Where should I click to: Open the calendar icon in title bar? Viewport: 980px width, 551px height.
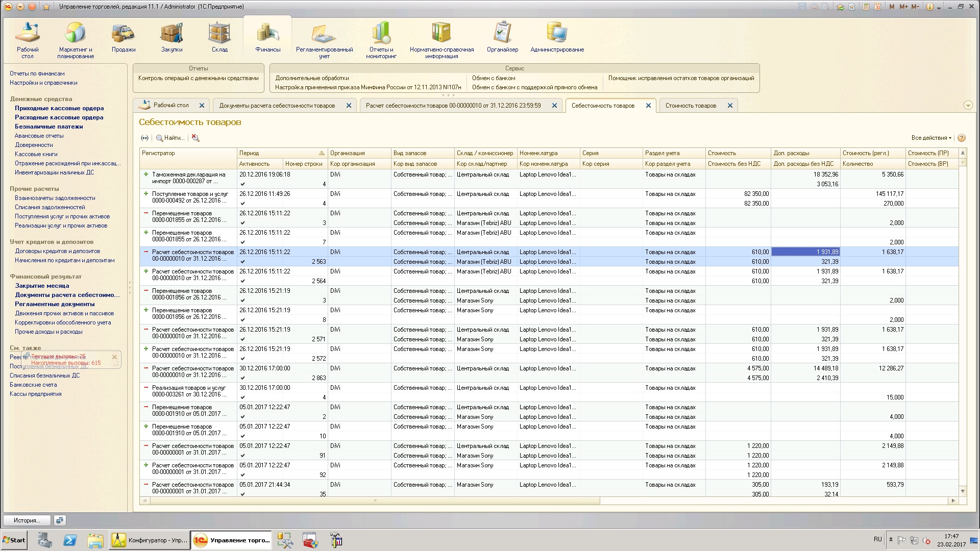(877, 7)
